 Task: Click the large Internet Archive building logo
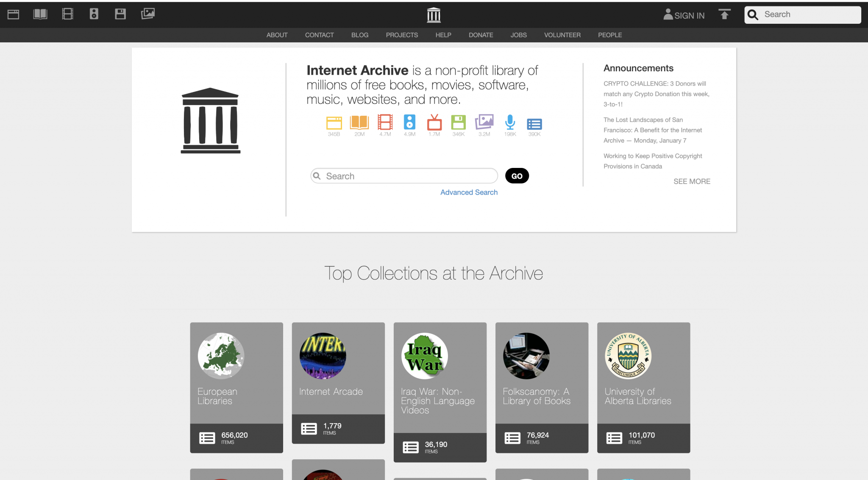tap(211, 120)
